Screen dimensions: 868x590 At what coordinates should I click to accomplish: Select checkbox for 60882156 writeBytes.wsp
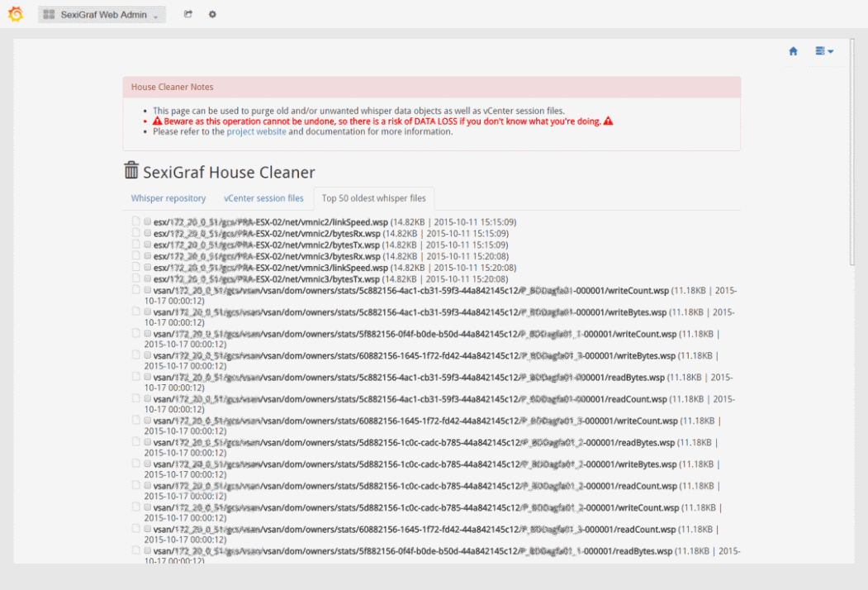tap(148, 355)
